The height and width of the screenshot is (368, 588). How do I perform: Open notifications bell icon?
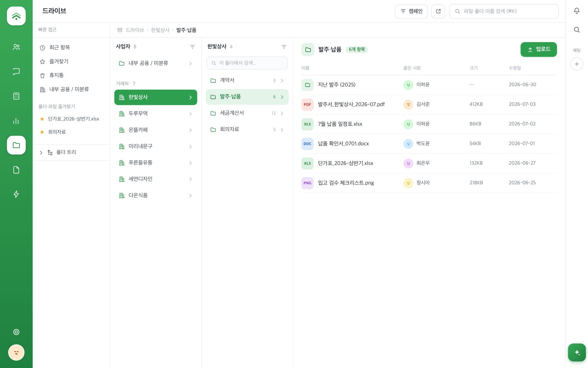[577, 11]
